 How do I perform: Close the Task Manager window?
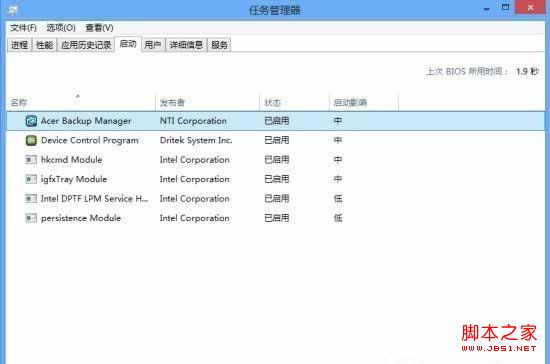[531, 7]
